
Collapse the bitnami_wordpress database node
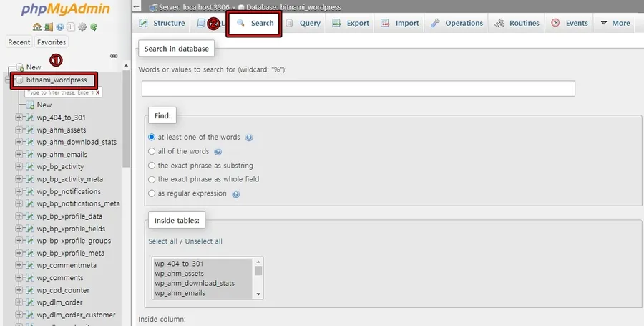coord(8,80)
